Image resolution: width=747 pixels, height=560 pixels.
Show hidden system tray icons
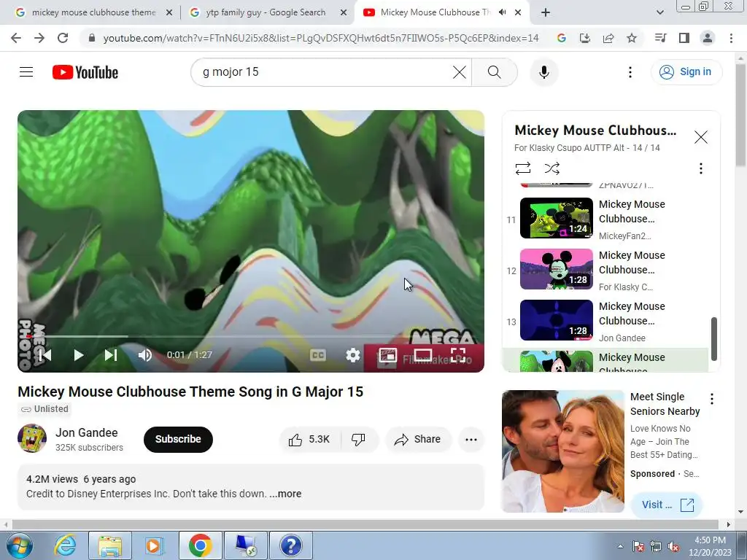pos(620,546)
